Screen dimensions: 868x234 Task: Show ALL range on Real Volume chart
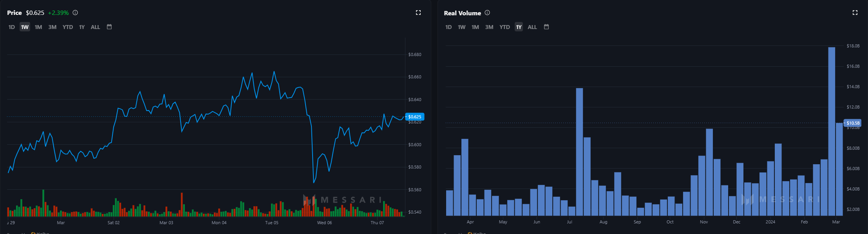point(532,27)
